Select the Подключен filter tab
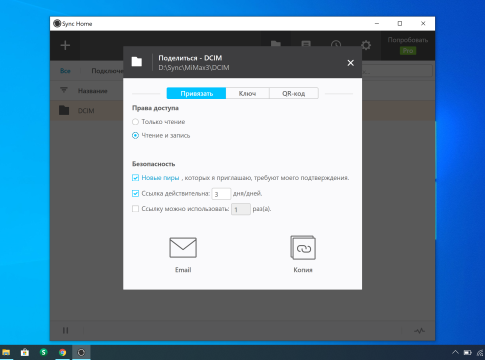The image size is (485, 360). click(x=107, y=71)
